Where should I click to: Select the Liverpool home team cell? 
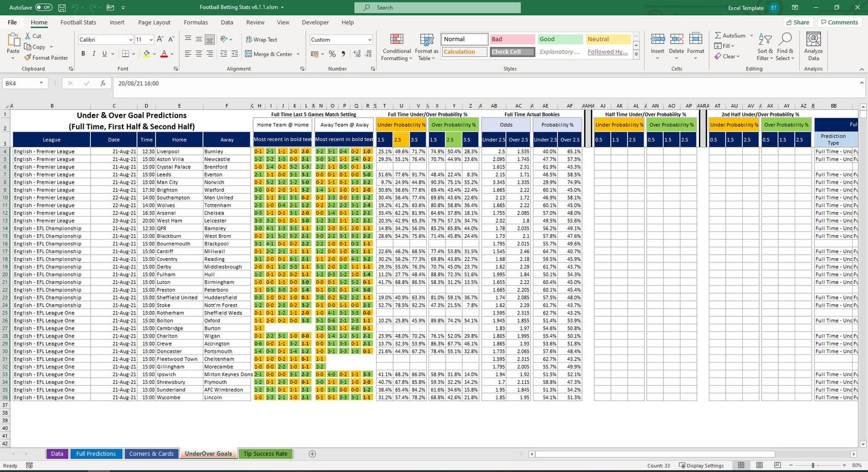coord(179,151)
